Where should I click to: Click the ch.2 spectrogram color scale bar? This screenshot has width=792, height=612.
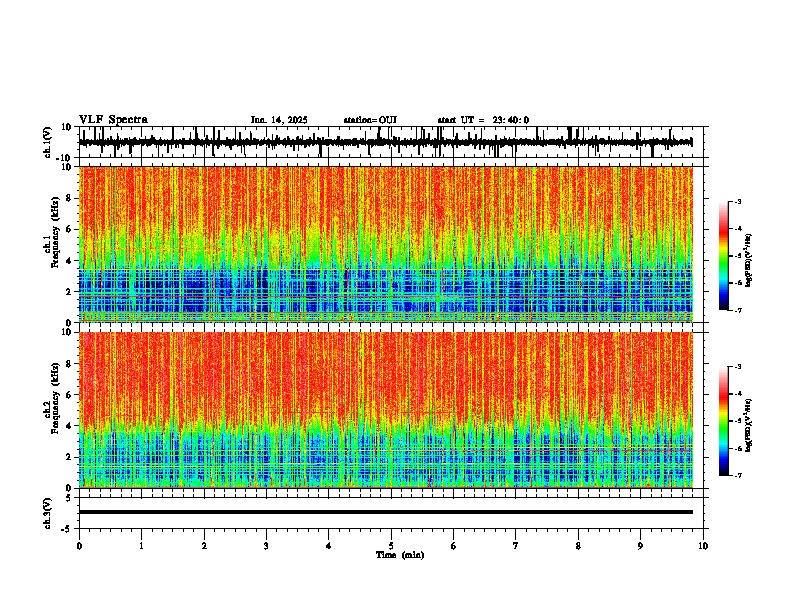[x=724, y=421]
